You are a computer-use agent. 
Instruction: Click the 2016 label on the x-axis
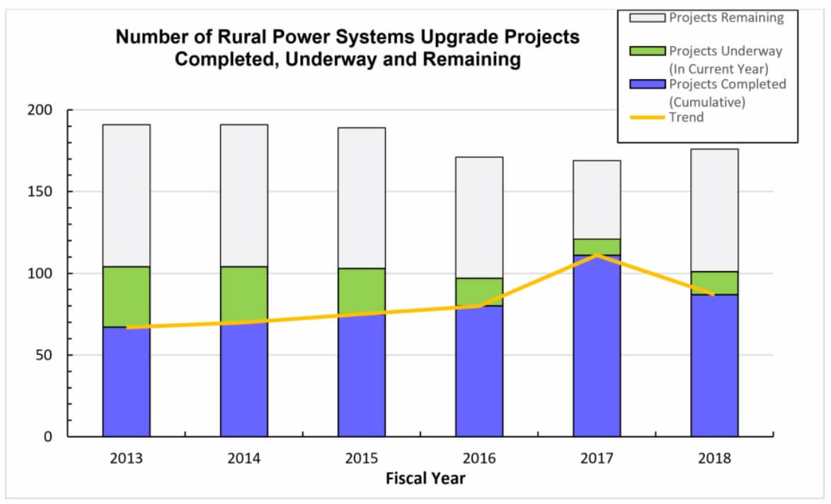(x=479, y=458)
